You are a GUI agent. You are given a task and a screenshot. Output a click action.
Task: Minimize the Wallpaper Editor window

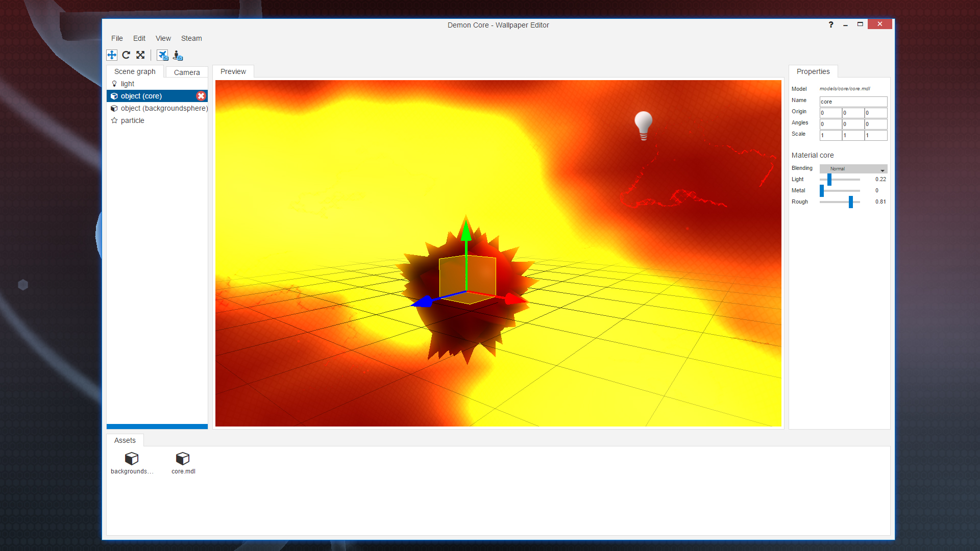(846, 24)
